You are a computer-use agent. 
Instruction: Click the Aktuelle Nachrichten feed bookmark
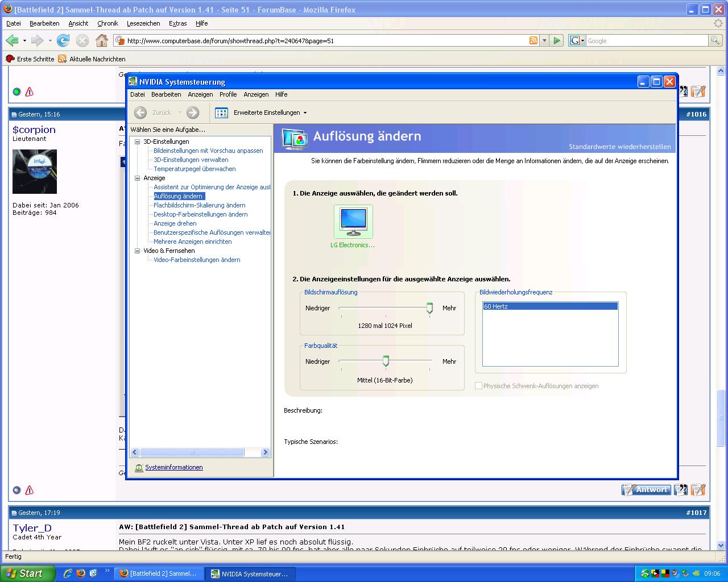(92, 59)
